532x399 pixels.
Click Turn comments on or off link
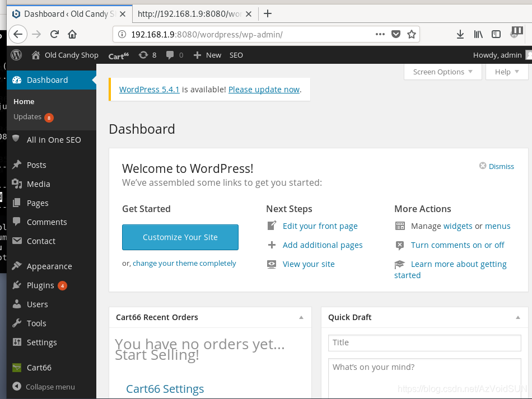pyautogui.click(x=458, y=245)
